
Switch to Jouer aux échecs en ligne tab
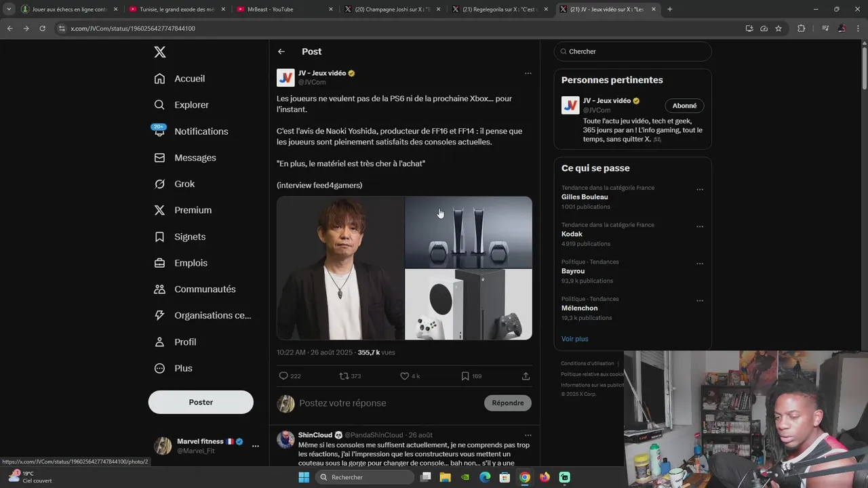coord(69,9)
